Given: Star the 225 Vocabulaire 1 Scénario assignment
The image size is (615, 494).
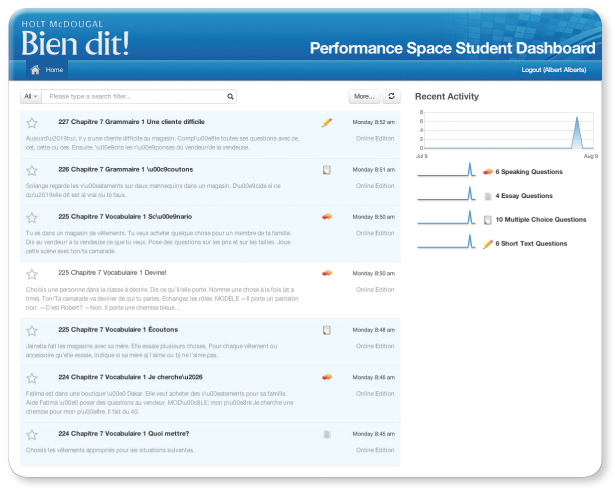Looking at the screenshot, I should pos(32,218).
